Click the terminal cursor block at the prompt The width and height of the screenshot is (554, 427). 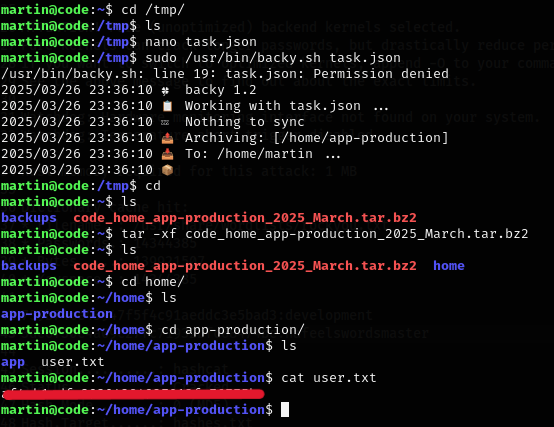[x=285, y=410]
